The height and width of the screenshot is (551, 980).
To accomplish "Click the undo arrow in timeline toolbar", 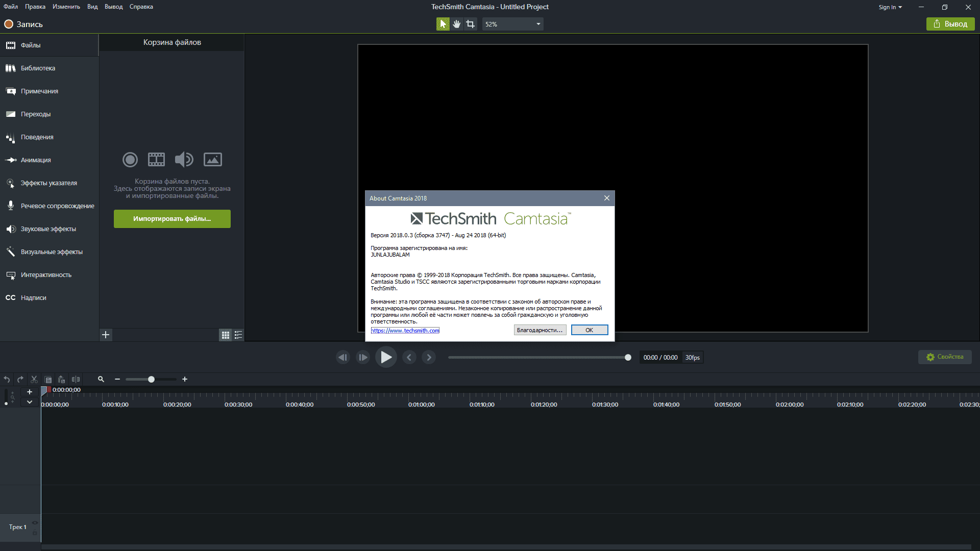I will click(7, 380).
